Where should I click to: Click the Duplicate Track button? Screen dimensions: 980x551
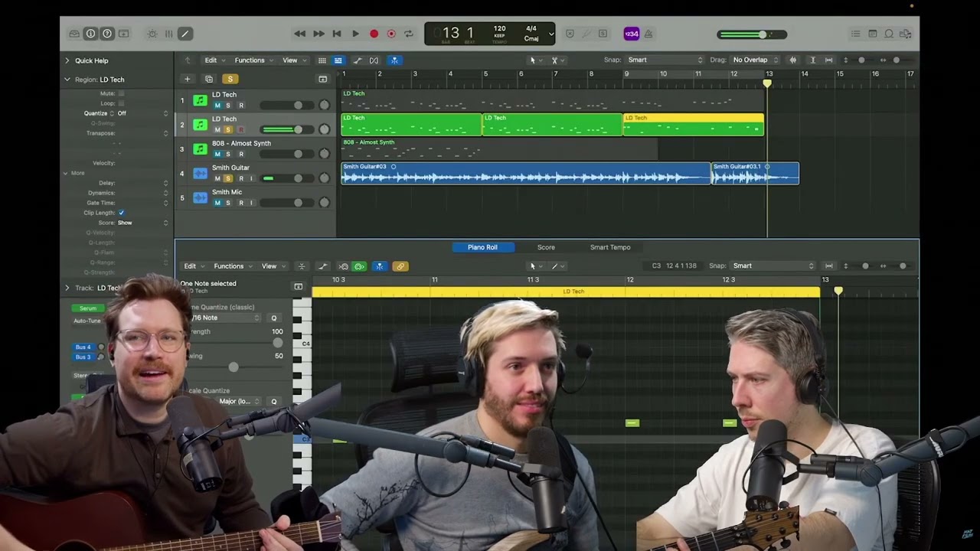click(x=208, y=79)
